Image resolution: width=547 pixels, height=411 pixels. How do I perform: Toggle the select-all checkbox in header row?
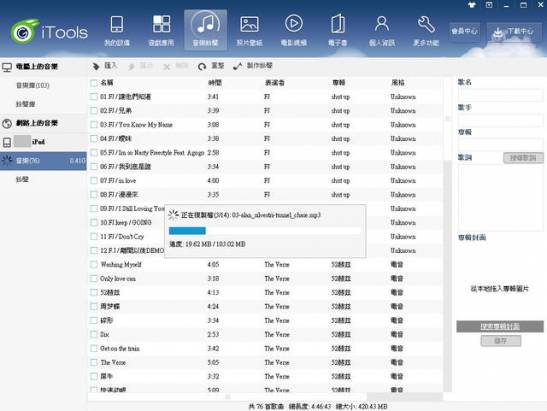[x=93, y=83]
